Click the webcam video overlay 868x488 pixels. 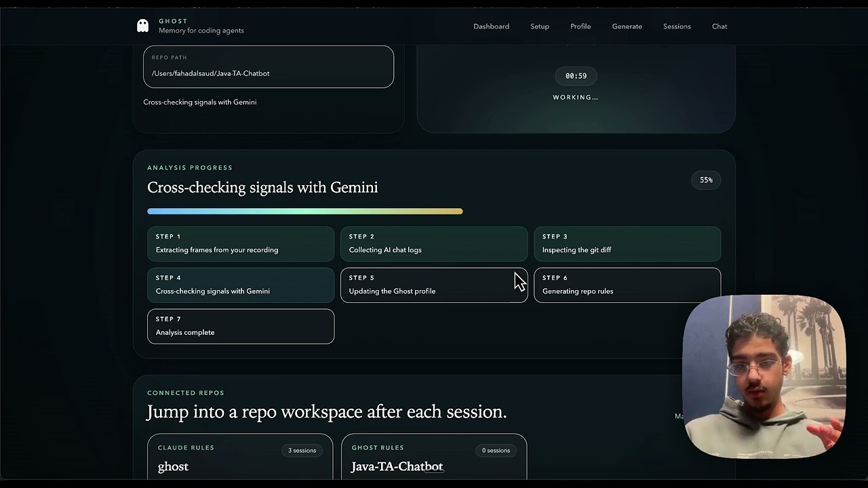pos(764,377)
